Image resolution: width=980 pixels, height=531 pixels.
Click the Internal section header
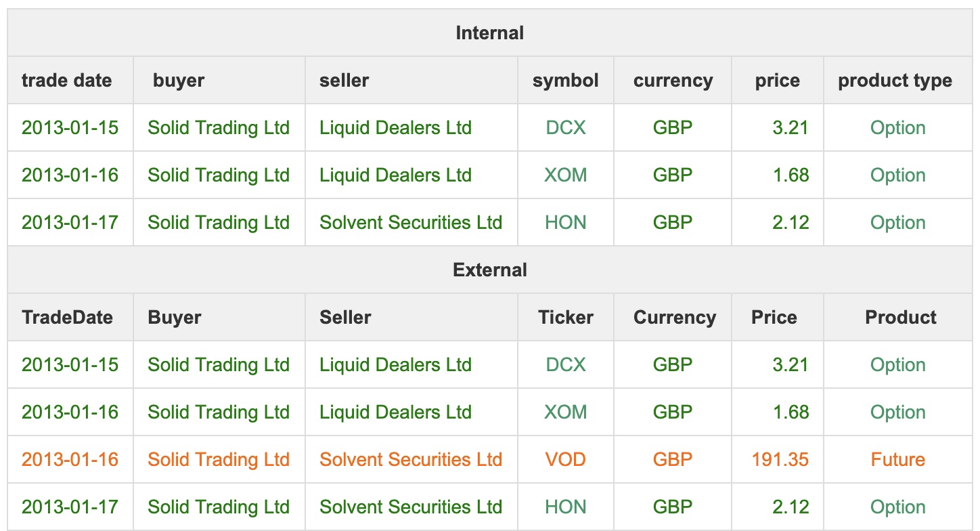point(489,33)
